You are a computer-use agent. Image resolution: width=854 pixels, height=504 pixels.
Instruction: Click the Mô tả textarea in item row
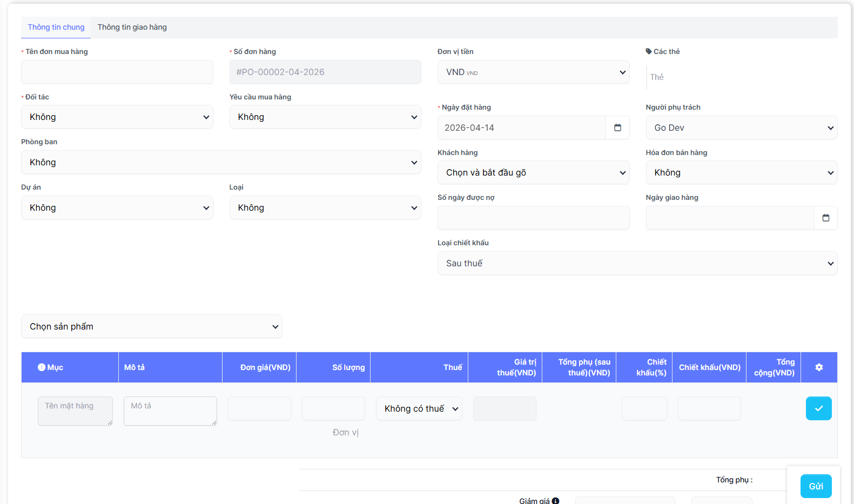point(170,411)
